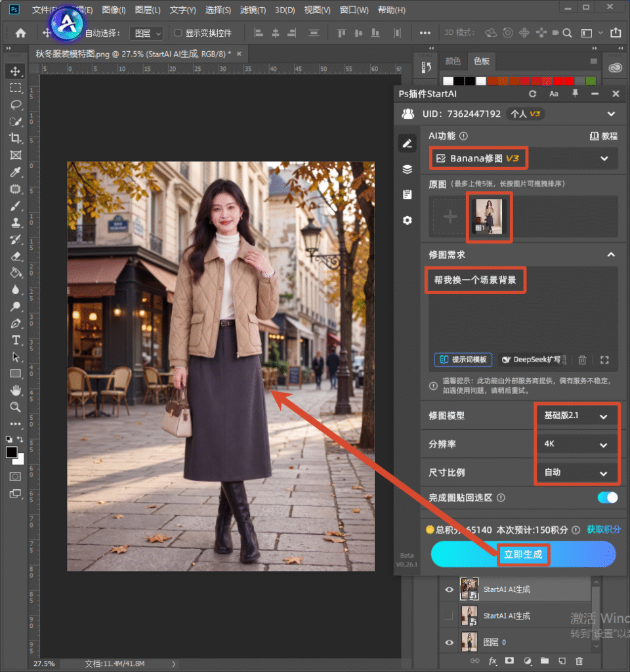Open the 窗口(W) menu
This screenshot has height=672, width=630.
(354, 10)
